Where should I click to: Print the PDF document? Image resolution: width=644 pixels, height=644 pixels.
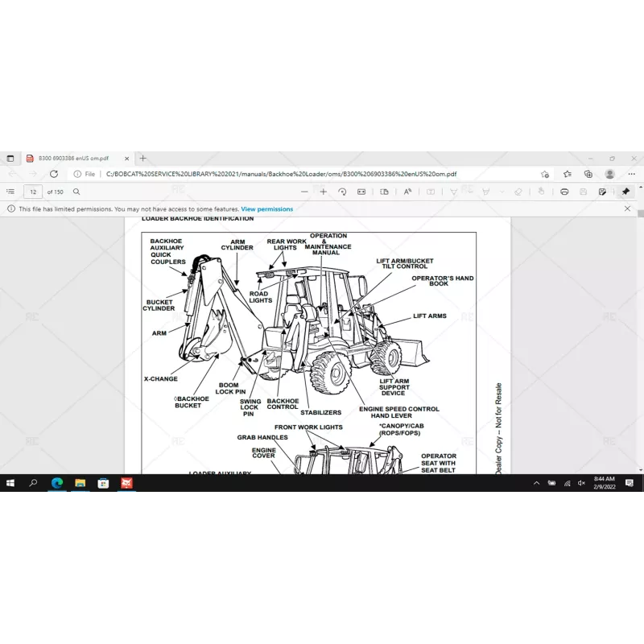(563, 192)
